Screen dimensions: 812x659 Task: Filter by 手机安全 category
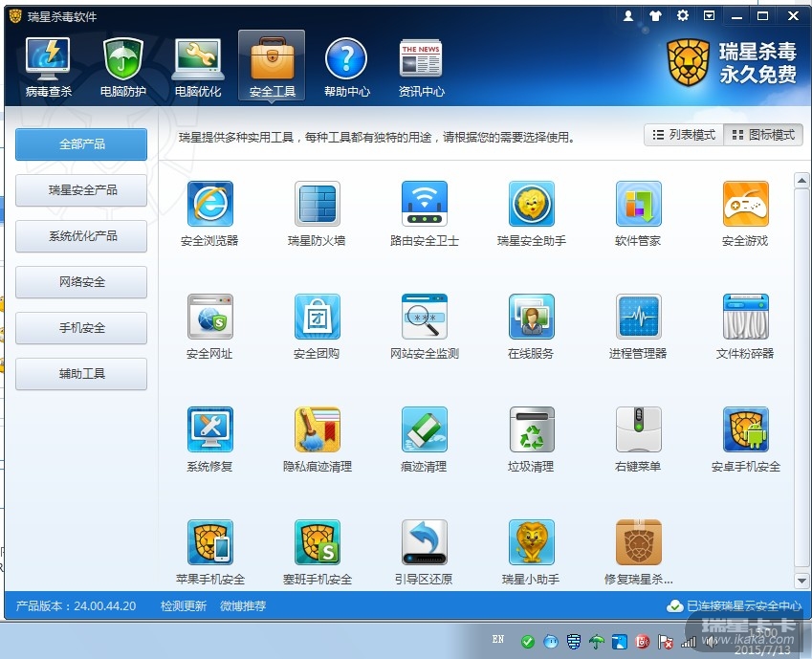[x=81, y=328]
